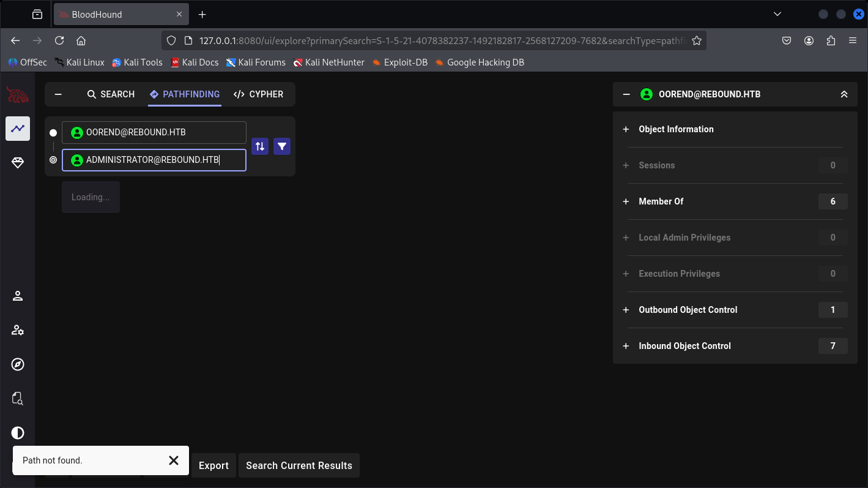Dismiss the Path not found notification
868x488 pixels.
tap(174, 460)
